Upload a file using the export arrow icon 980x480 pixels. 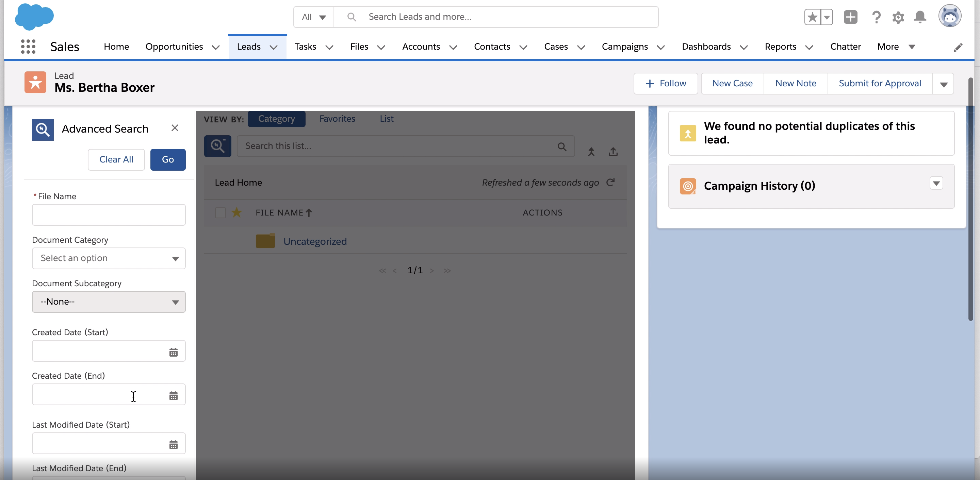click(x=613, y=151)
